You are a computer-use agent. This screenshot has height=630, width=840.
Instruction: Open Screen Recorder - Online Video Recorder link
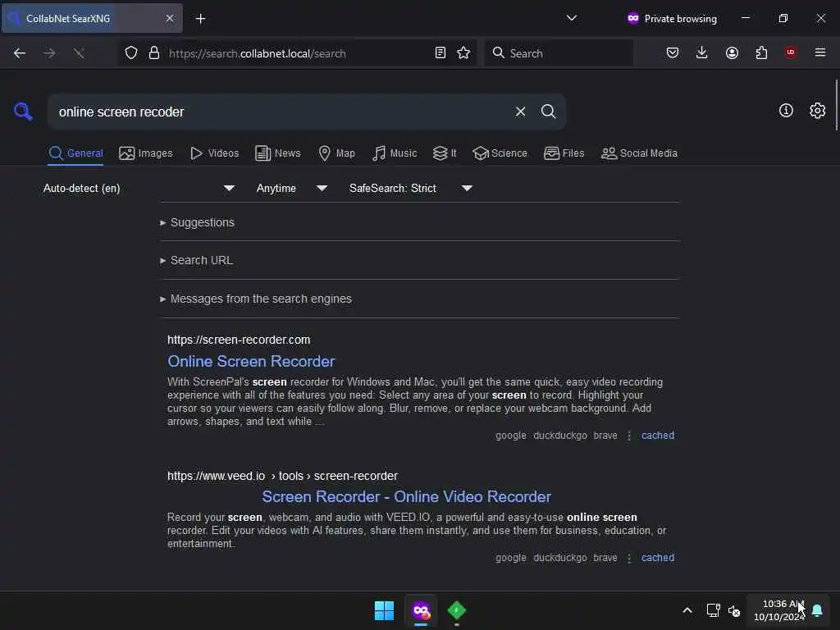tap(406, 496)
